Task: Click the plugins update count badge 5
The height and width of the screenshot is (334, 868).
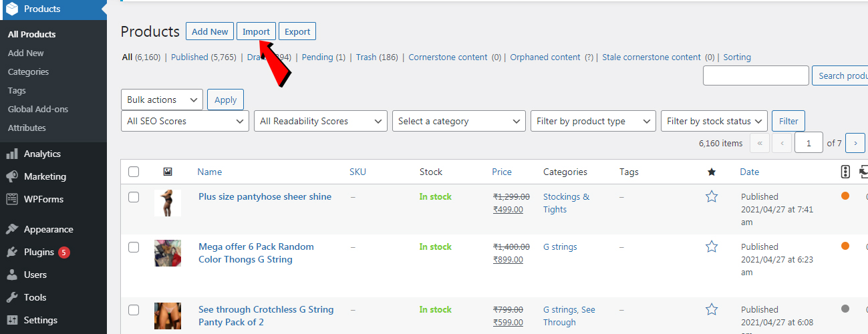Action: (63, 253)
